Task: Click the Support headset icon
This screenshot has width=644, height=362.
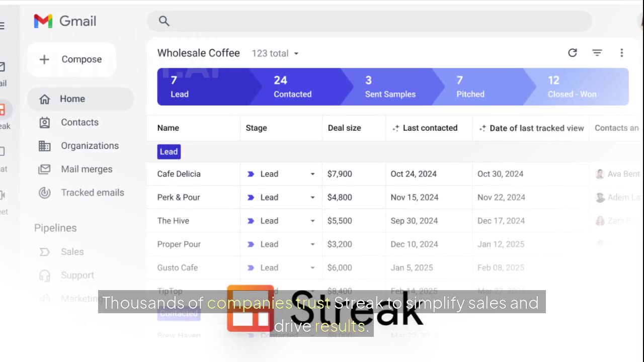Action: pos(45,276)
